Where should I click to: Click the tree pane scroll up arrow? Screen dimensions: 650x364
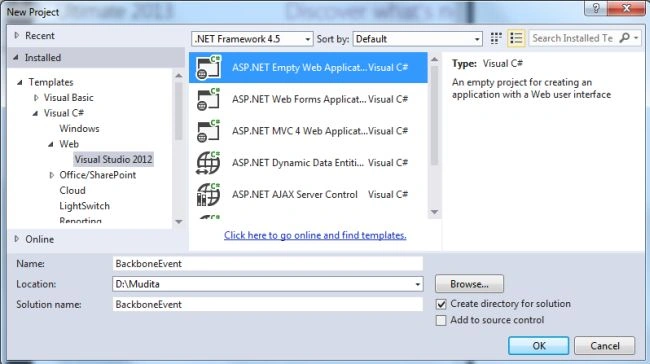(179, 76)
